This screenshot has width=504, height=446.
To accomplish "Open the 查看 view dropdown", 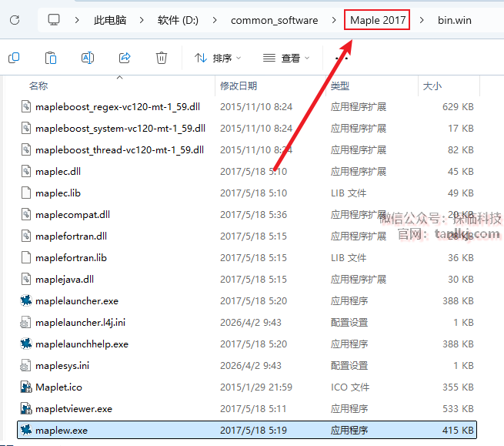I will pos(286,59).
